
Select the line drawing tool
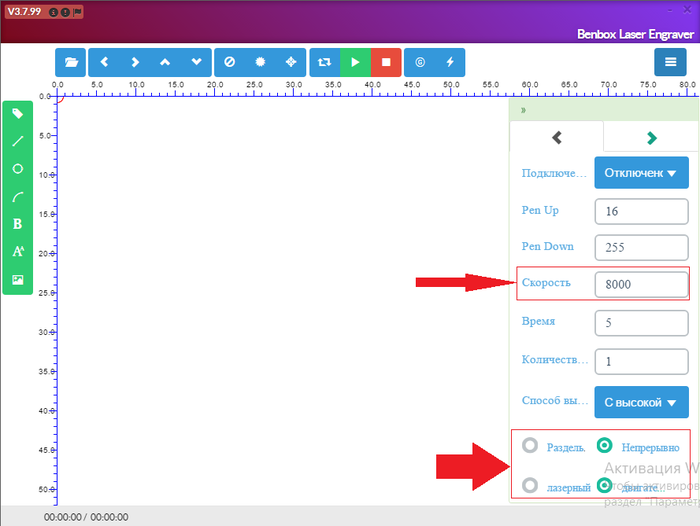tap(18, 141)
